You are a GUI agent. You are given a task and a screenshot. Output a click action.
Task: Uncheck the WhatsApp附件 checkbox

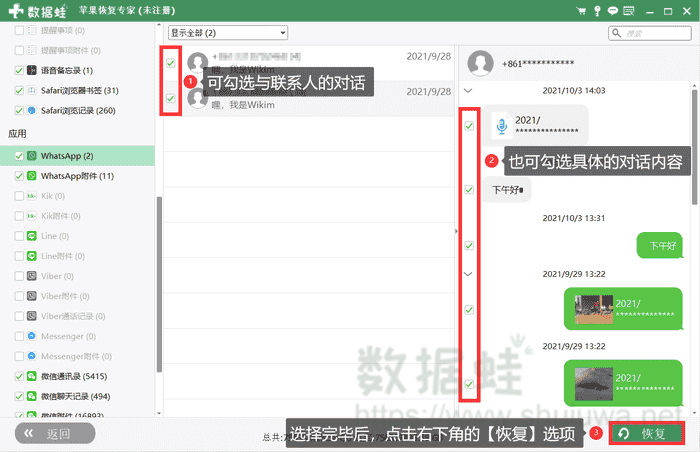click(x=20, y=176)
